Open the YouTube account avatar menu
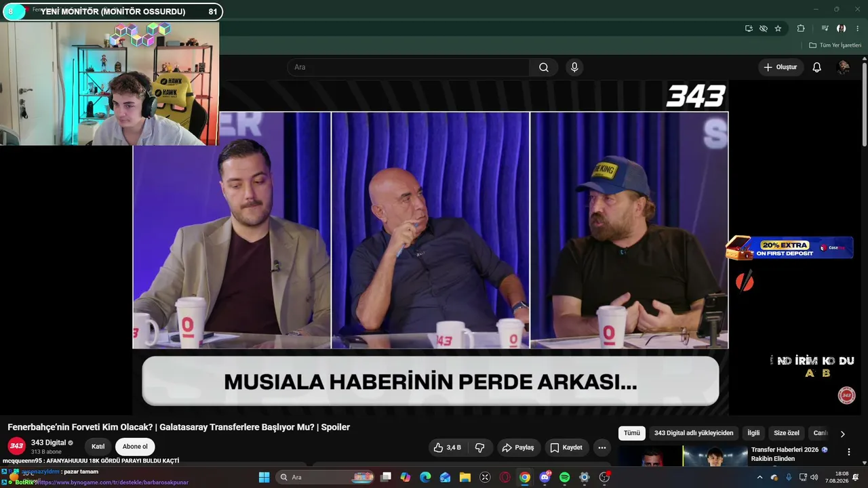The width and height of the screenshot is (868, 488). (844, 67)
